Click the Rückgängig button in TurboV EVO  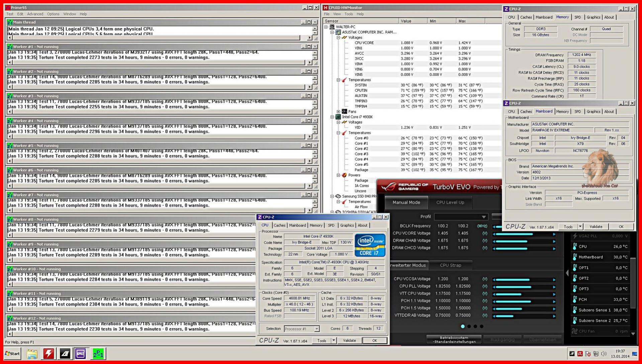[x=502, y=340]
